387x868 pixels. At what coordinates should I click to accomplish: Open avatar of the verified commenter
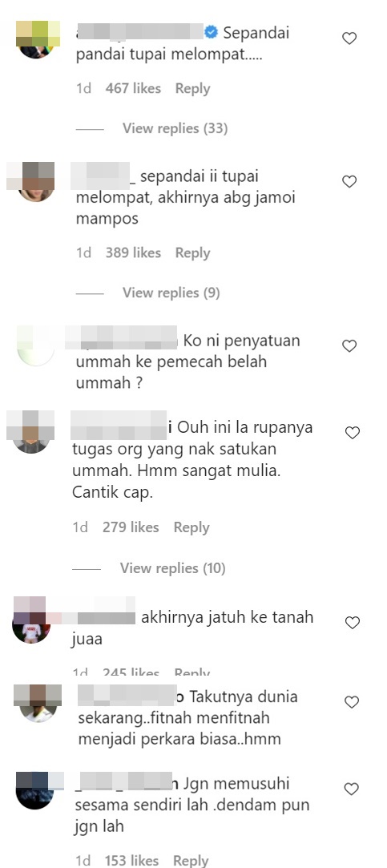[37, 38]
